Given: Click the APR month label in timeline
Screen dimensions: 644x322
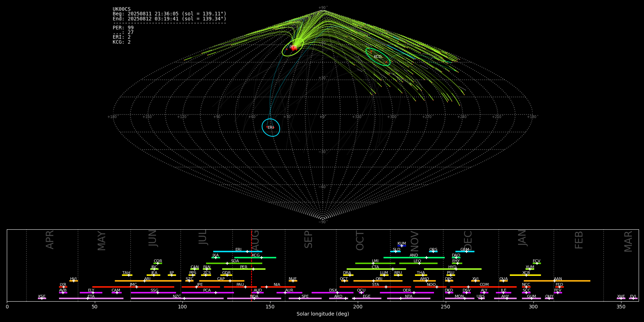Looking at the screenshot, I should [50, 240].
